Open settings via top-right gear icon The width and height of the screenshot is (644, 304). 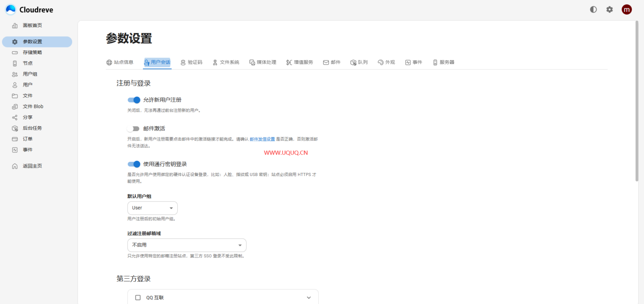pos(610,9)
